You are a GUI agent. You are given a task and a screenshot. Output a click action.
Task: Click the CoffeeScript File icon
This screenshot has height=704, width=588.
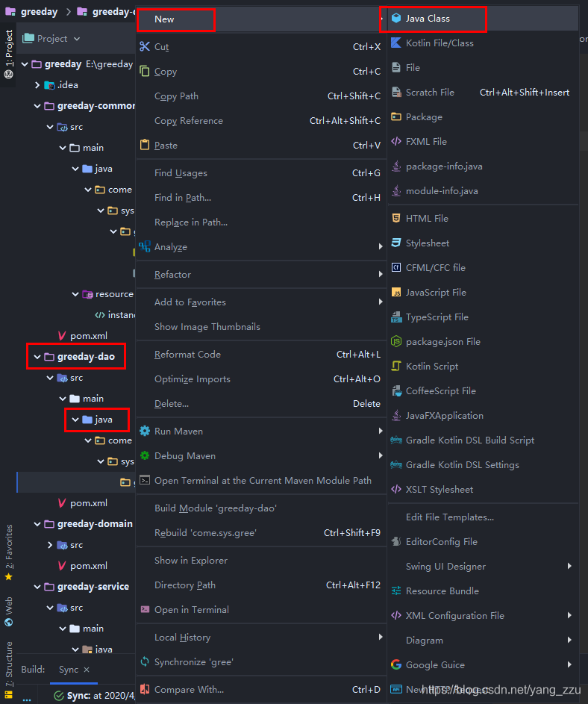click(396, 391)
